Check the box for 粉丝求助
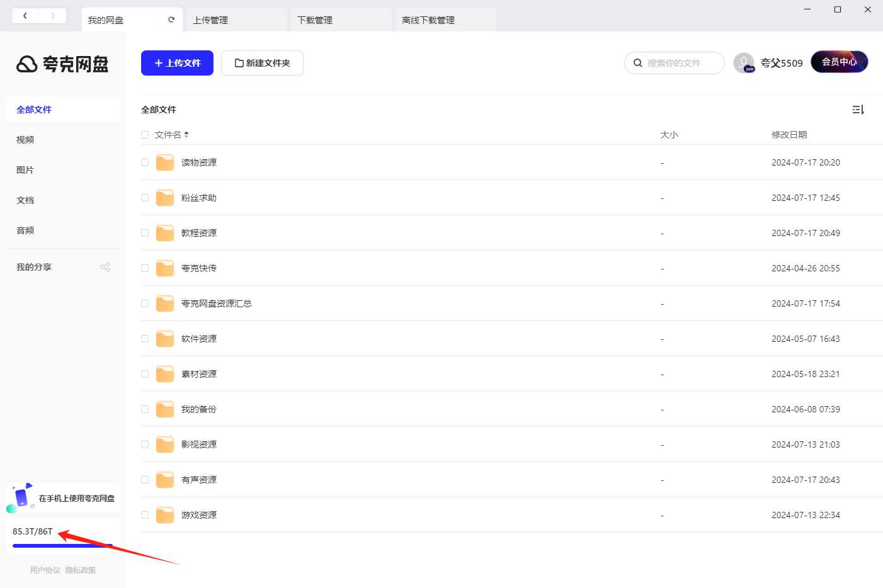 pos(145,198)
